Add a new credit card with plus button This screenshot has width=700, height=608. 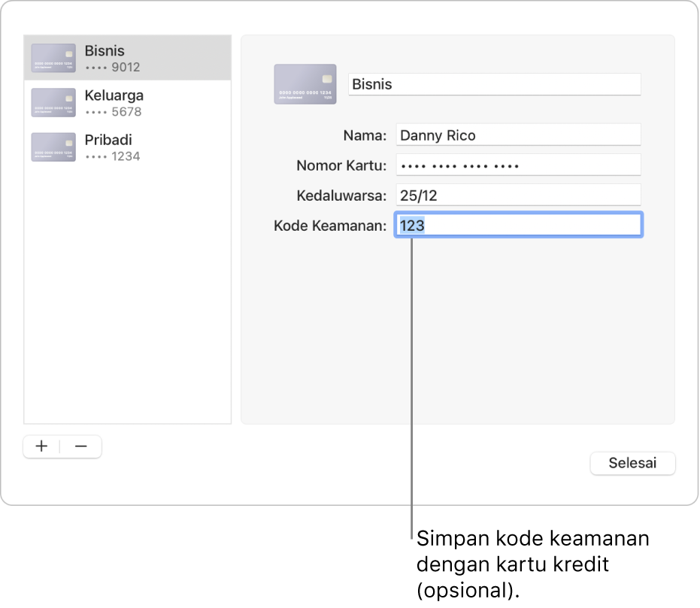click(42, 446)
